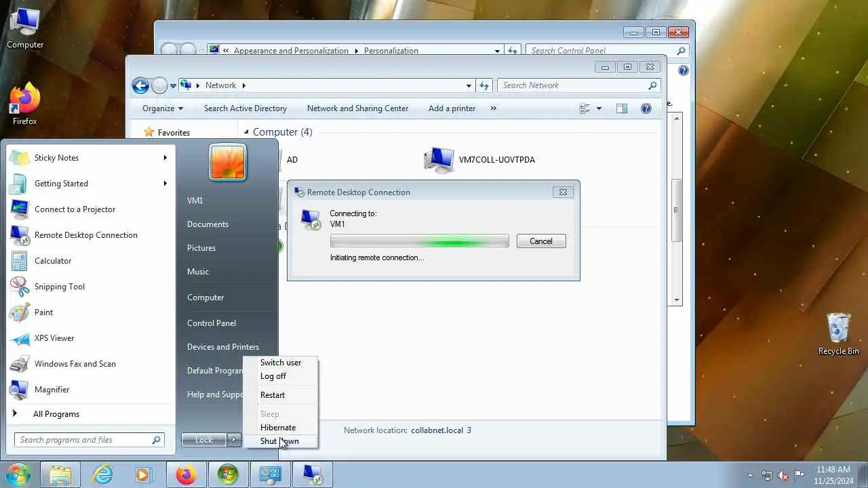Expand Network address bar history dropdown
This screenshot has height=488, width=868.
(x=469, y=85)
